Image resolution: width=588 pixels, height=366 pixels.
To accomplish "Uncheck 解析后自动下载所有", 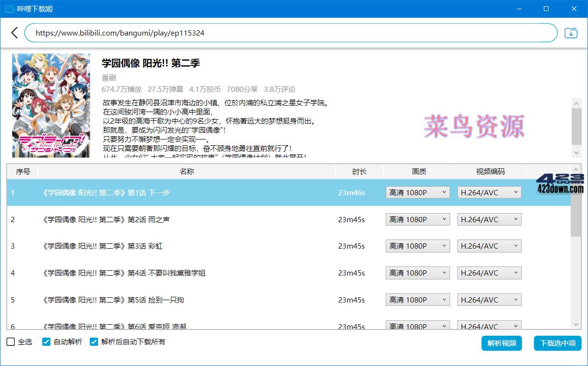I will point(94,341).
